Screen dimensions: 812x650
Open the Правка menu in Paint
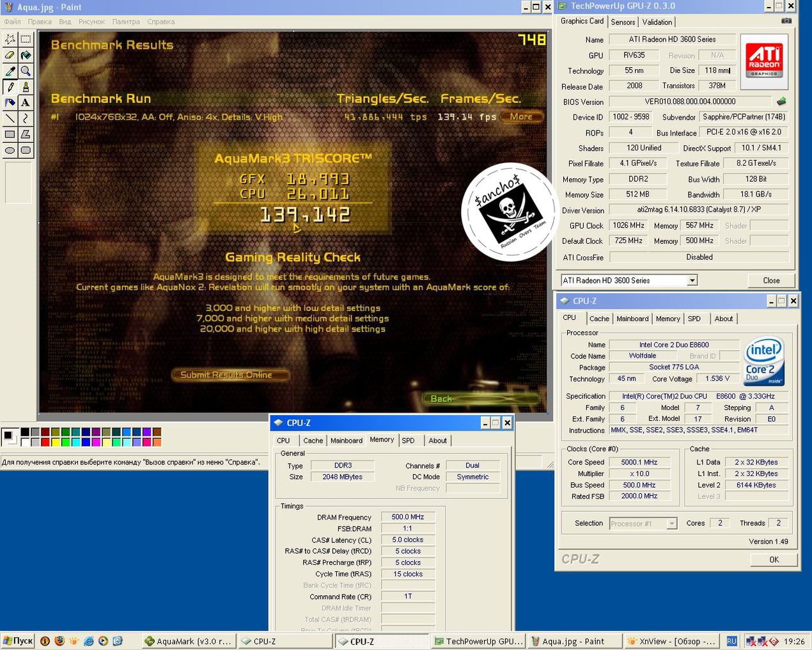tap(40, 21)
